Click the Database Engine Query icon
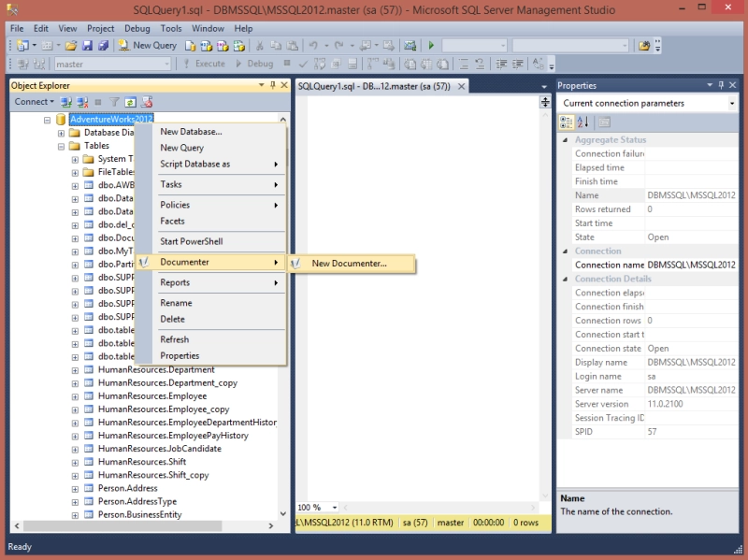The image size is (748, 560). [x=191, y=46]
